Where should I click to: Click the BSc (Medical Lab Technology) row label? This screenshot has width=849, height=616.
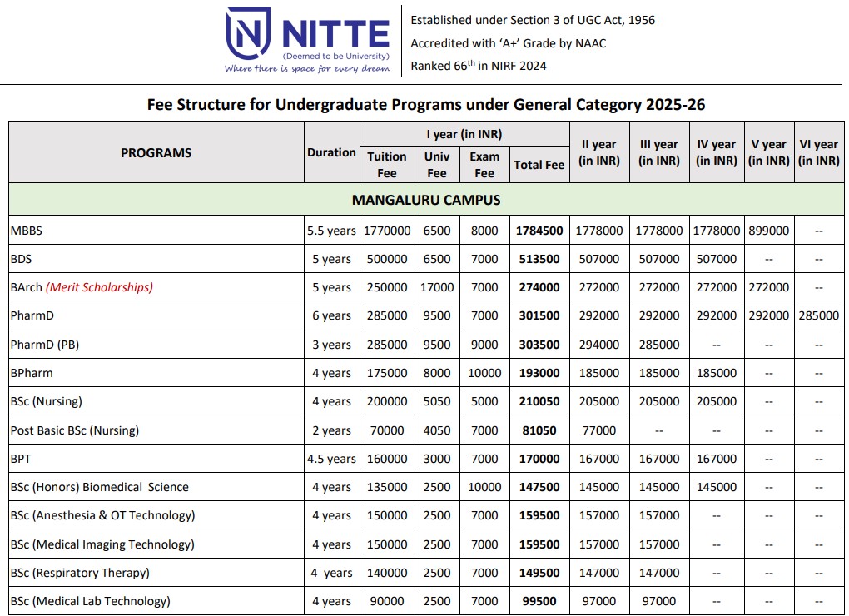click(90, 601)
